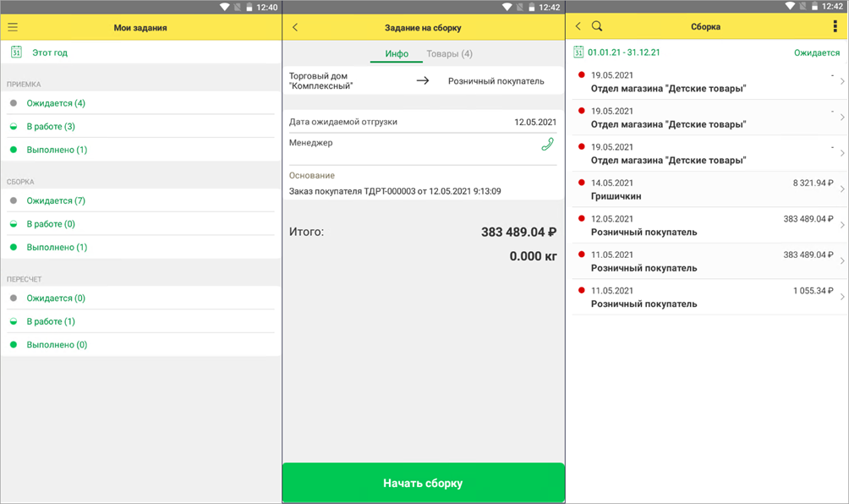Open the three-dot overflow menu in Сборка

835,27
